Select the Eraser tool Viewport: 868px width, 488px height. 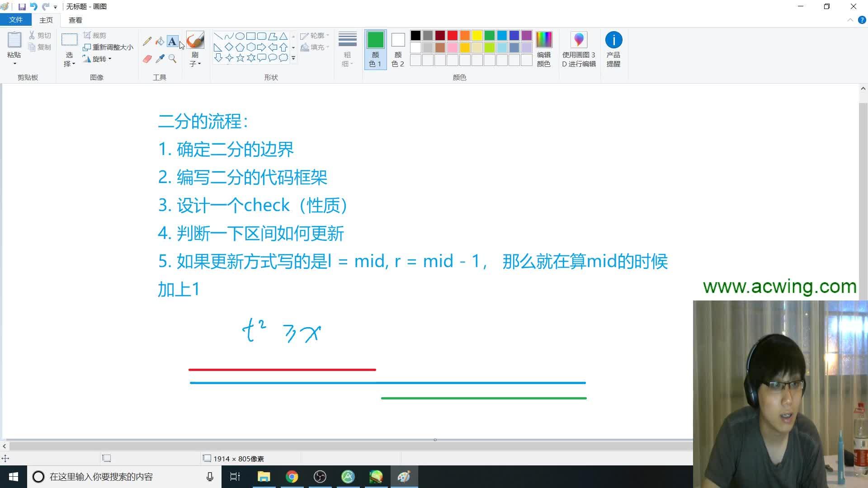point(147,59)
